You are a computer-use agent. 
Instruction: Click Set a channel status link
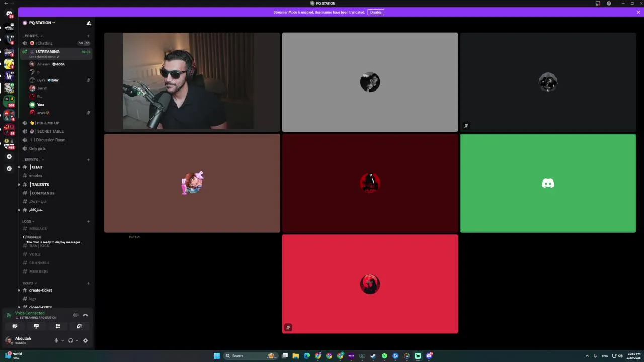[44, 57]
